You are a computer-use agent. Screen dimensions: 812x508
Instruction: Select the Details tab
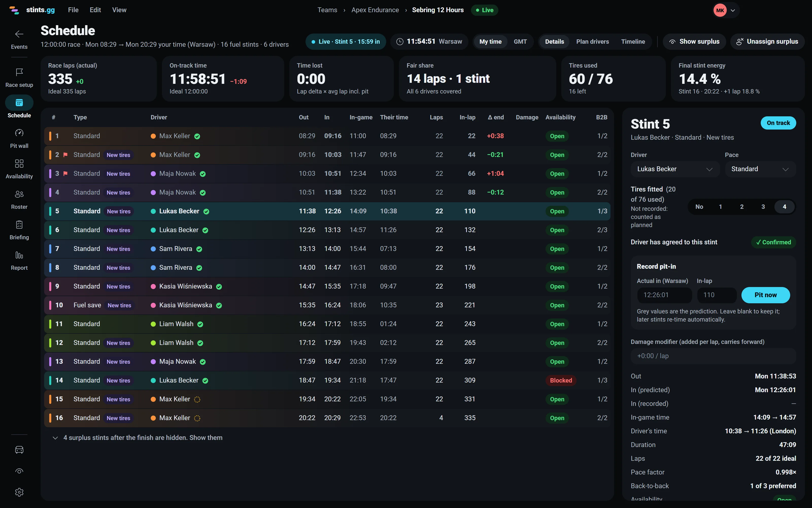[x=554, y=42]
